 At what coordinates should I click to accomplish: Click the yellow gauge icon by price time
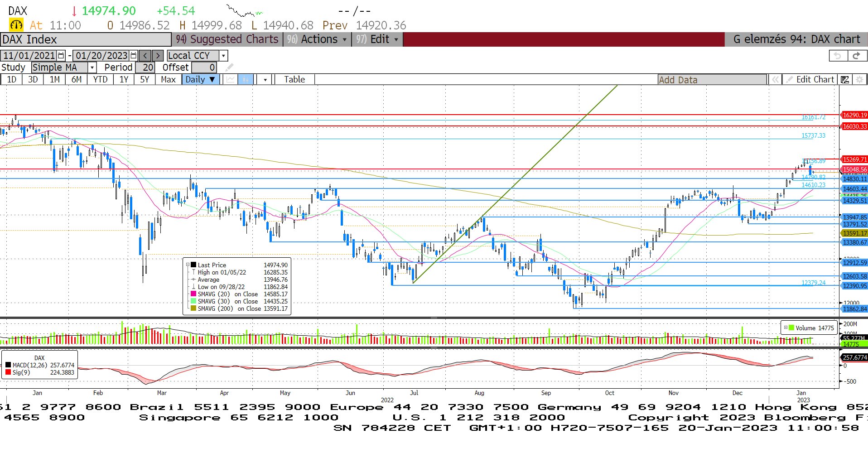click(16, 25)
